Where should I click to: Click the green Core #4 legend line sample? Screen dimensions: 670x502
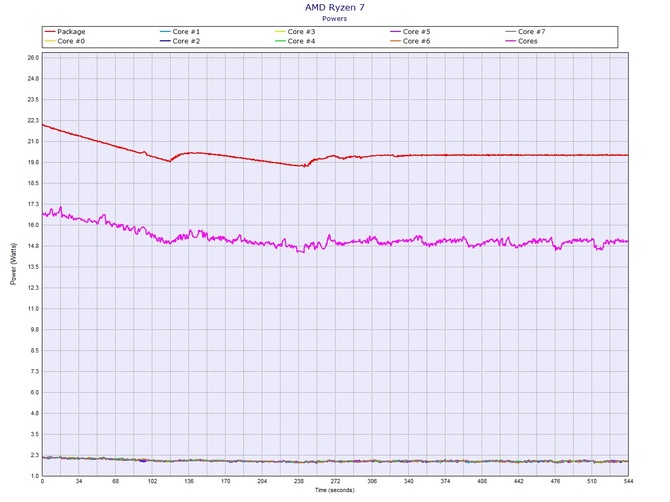(x=280, y=41)
